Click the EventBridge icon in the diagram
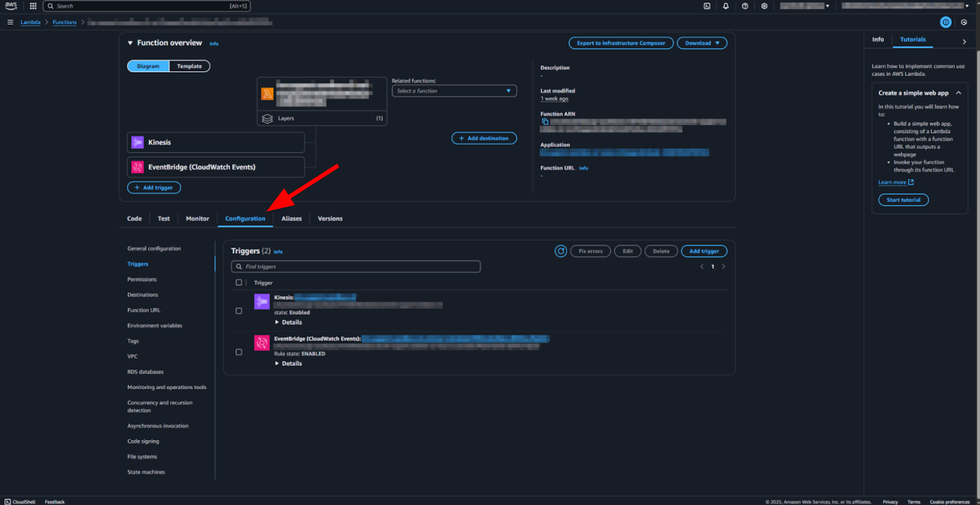The image size is (980, 505). [x=138, y=167]
